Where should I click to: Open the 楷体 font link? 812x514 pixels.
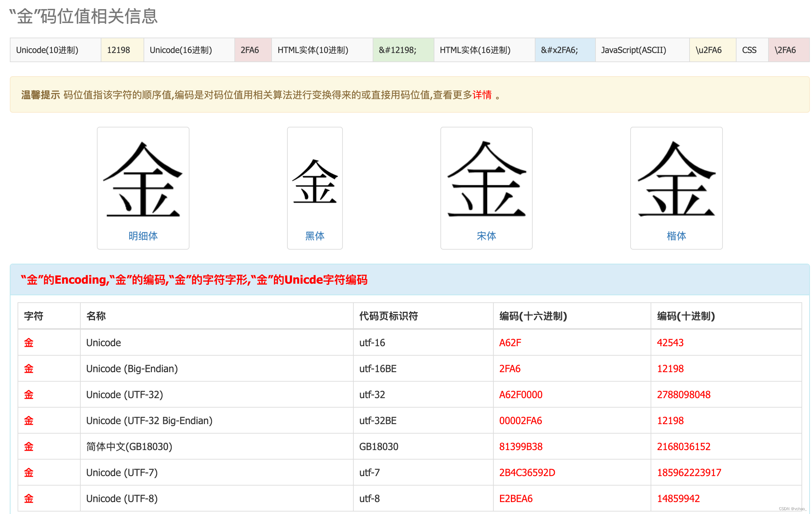(676, 236)
